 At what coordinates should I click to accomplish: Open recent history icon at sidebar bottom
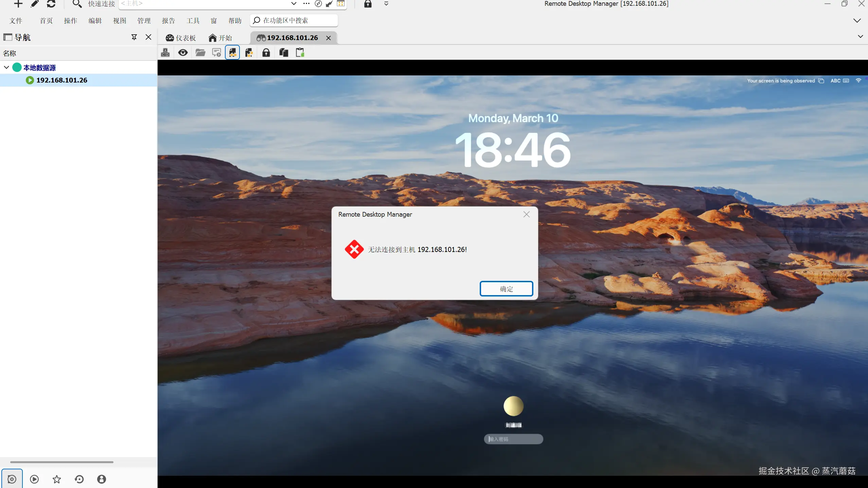pos(79,479)
